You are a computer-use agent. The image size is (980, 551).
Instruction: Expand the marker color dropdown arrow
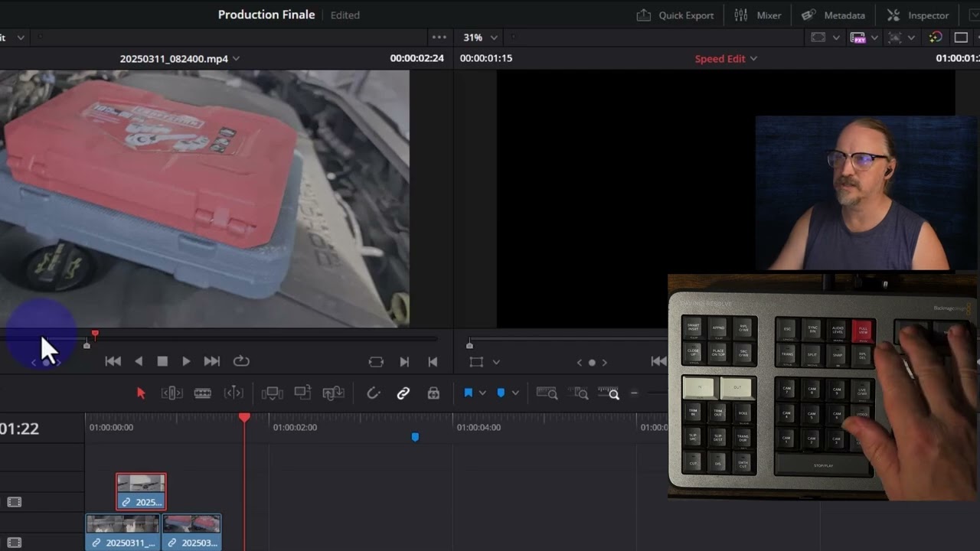(x=514, y=393)
